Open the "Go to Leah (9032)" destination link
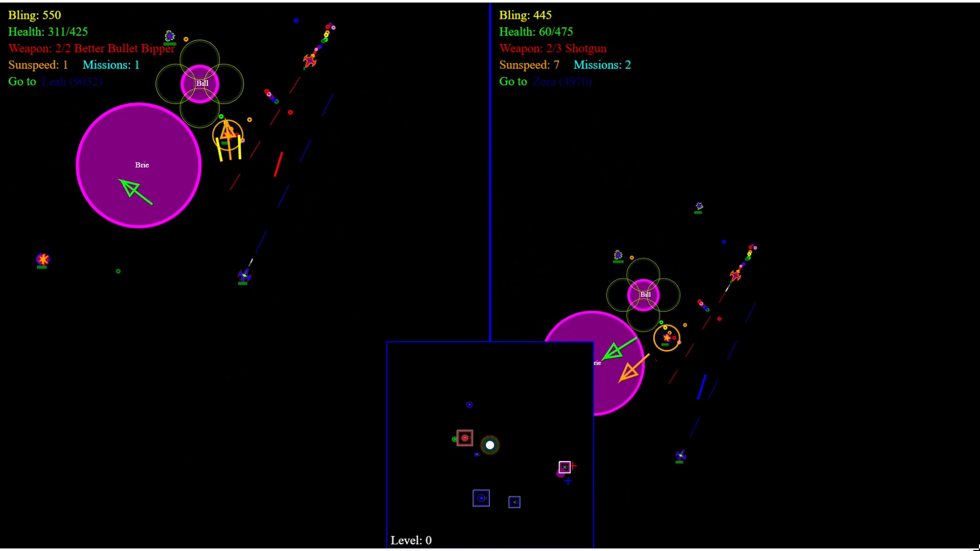980x551 pixels. click(x=71, y=82)
